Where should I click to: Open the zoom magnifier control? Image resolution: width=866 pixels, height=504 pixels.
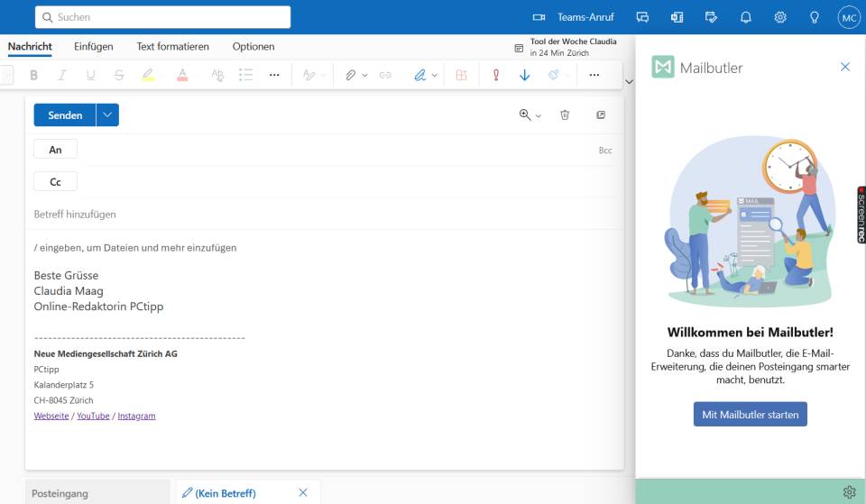coord(525,115)
